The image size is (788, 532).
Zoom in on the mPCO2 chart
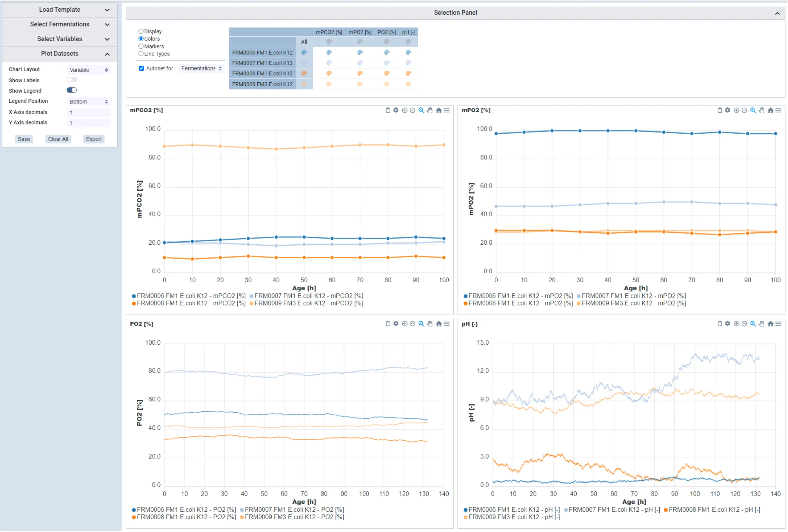[x=404, y=110]
